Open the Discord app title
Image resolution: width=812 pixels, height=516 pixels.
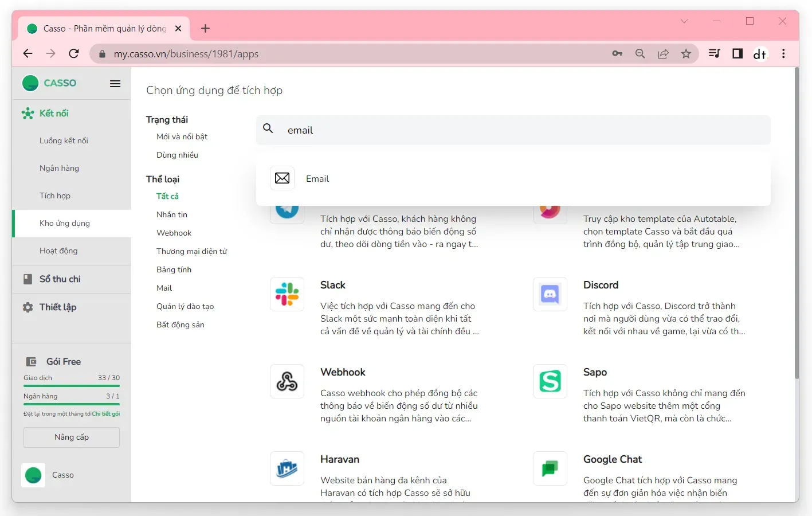click(x=601, y=285)
